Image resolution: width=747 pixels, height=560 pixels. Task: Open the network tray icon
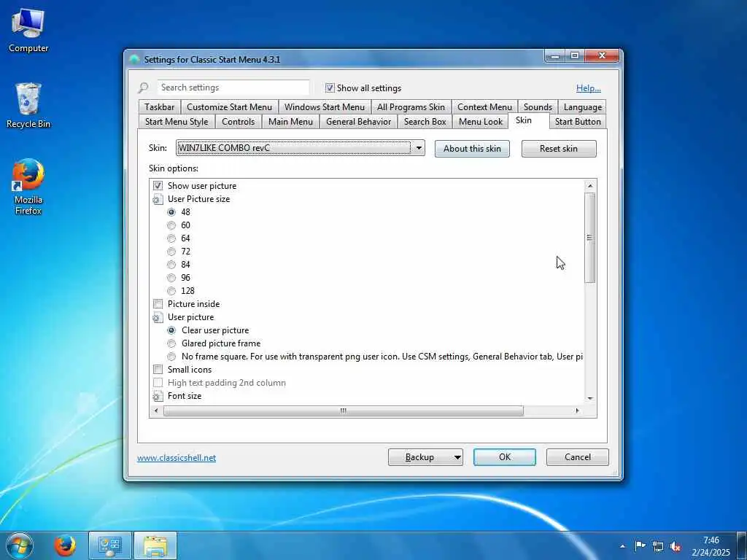[658, 546]
